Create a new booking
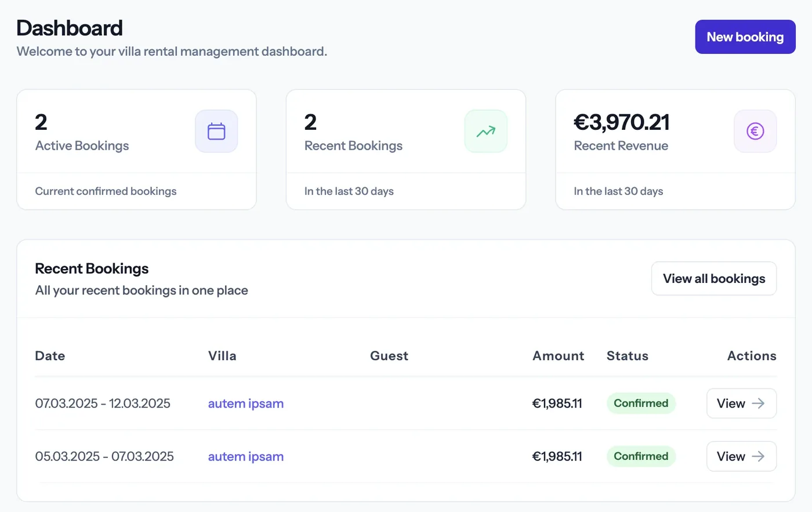 [x=745, y=37]
